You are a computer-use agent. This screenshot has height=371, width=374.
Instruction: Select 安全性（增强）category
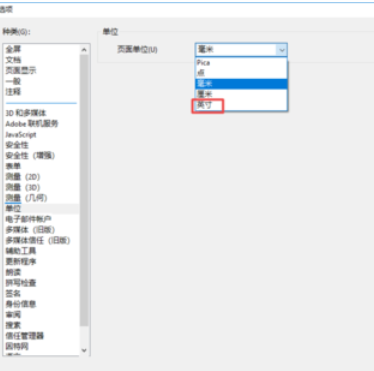coord(30,156)
